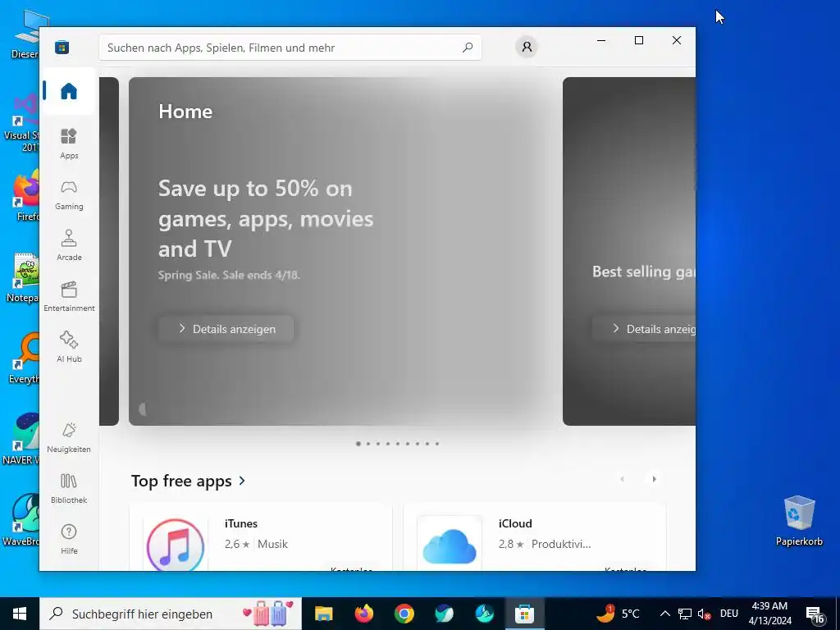Select the last carousel page dot
The height and width of the screenshot is (630, 840).
coord(437,444)
